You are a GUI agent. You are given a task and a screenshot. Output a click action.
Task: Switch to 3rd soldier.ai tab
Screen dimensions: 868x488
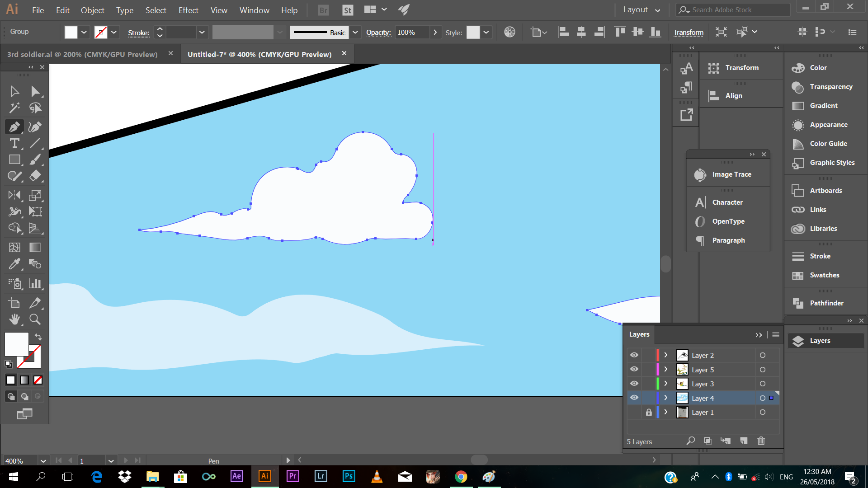pyautogui.click(x=82, y=54)
